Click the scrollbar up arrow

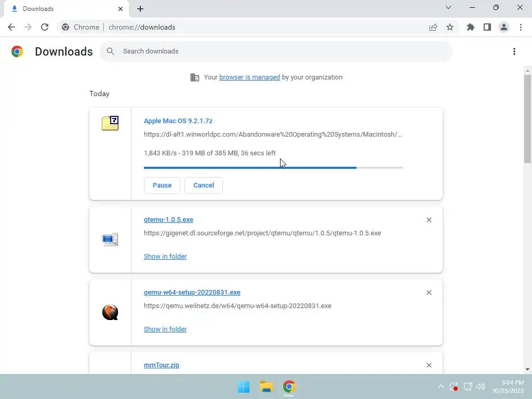tap(527, 71)
